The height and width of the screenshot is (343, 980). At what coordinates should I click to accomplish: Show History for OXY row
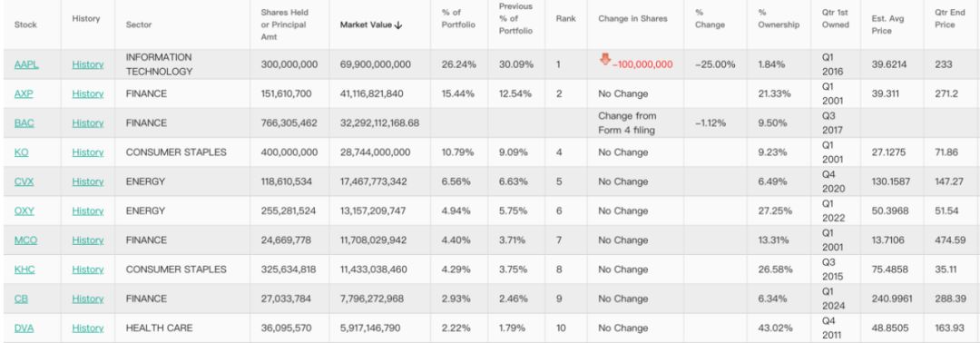point(87,211)
